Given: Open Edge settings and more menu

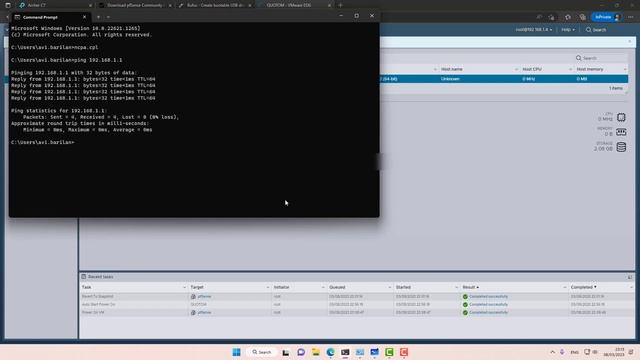Looking at the screenshot, I should (x=631, y=17).
